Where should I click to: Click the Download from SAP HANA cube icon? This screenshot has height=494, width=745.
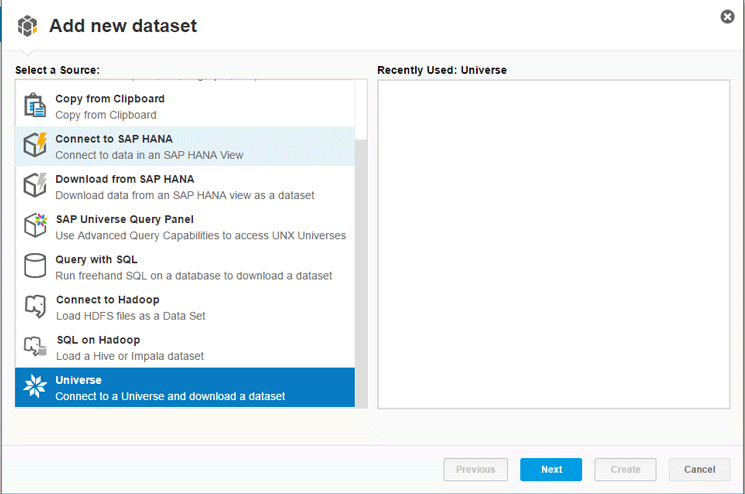coord(35,185)
